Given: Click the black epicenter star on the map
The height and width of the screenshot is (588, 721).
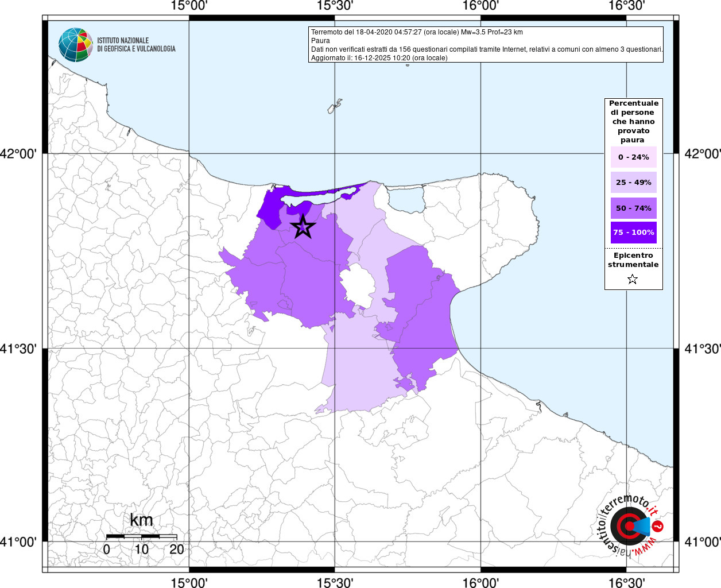Looking at the screenshot, I should [x=303, y=227].
